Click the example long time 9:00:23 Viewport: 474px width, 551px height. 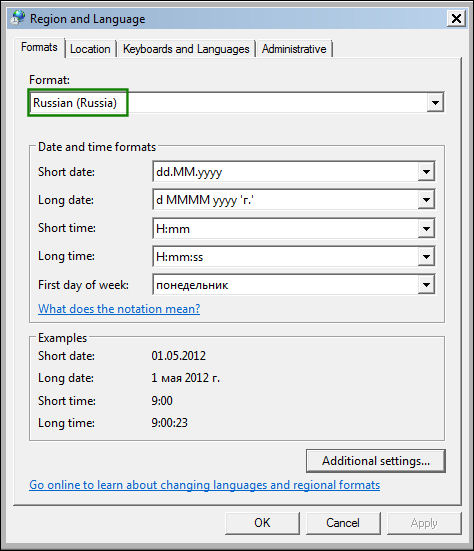point(169,423)
